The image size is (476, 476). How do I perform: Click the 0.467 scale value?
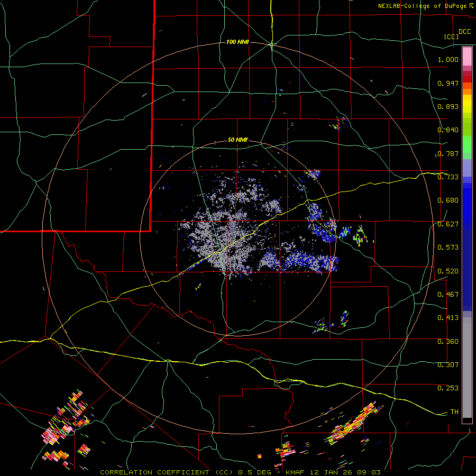[x=448, y=295]
